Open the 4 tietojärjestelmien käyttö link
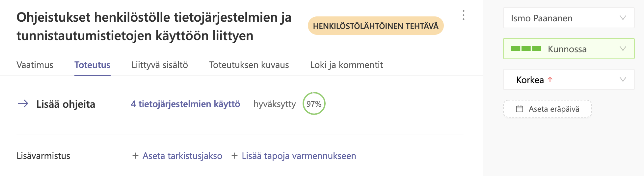This screenshot has width=644, height=176. point(185,104)
